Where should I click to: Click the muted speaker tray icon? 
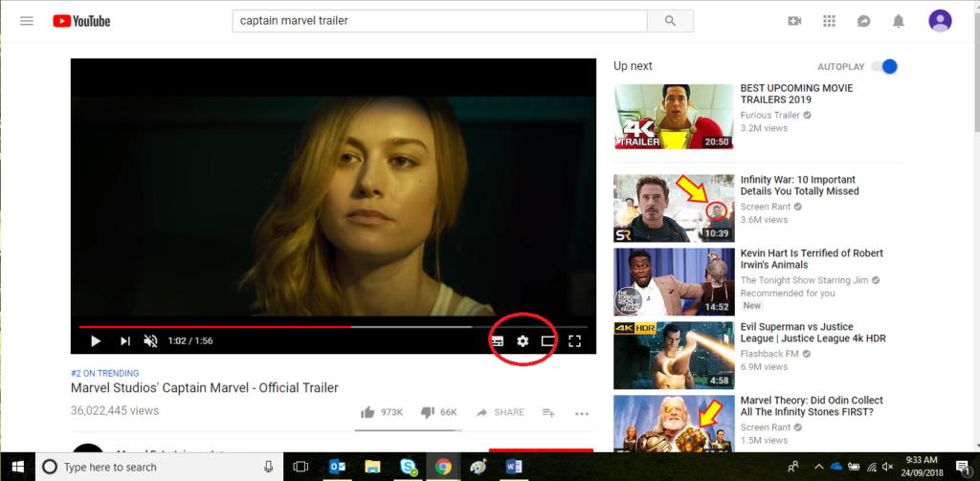(888, 467)
